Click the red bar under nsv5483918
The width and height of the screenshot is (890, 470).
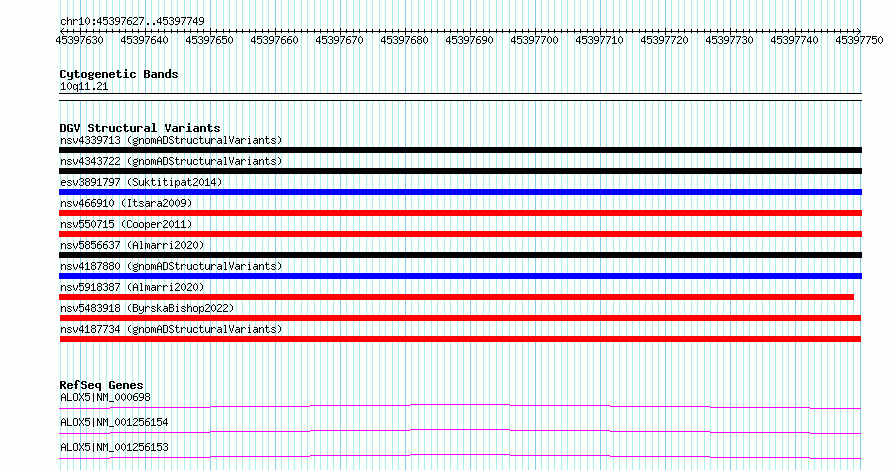460,318
